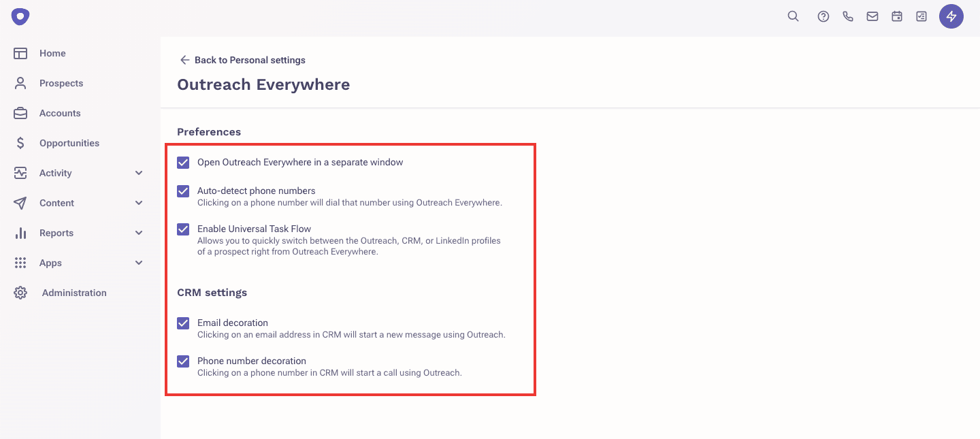Open Accounts in sidebar
The image size is (980, 439).
pyautogui.click(x=60, y=113)
